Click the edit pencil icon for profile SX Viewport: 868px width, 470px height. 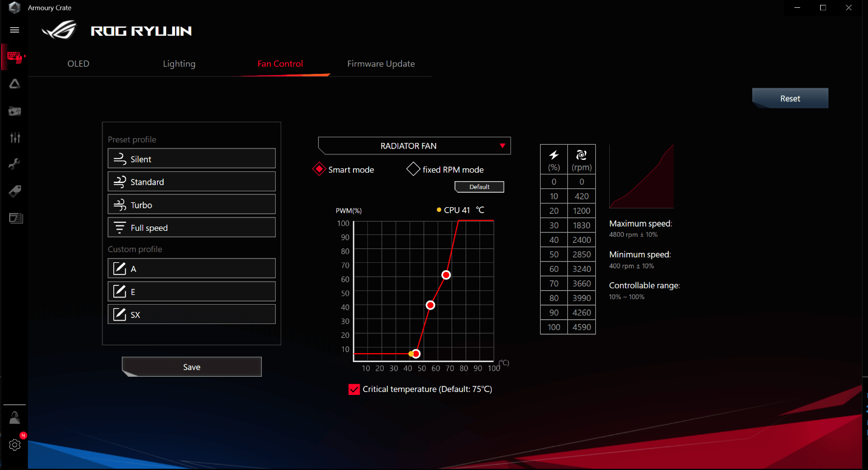(119, 314)
